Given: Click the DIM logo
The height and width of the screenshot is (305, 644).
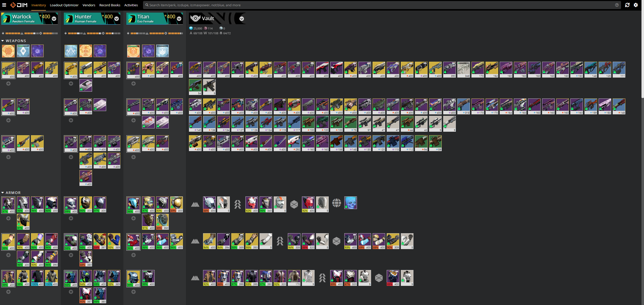Looking at the screenshot, I should (19, 5).
